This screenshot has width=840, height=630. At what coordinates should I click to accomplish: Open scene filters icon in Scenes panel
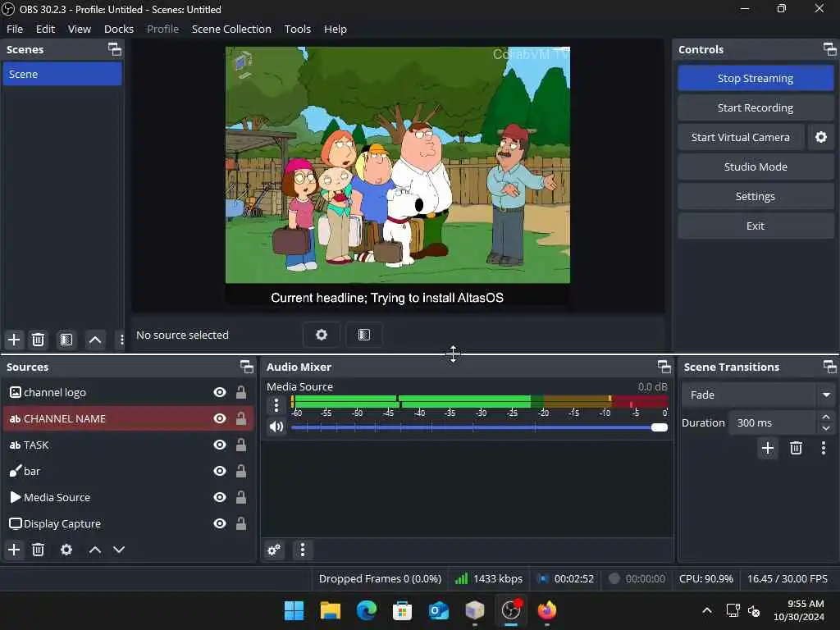tap(66, 340)
